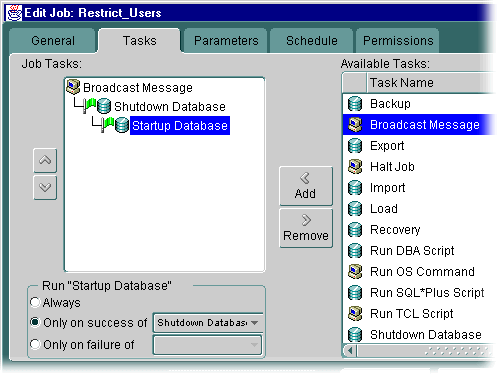Click the Task Name column header
This screenshot has height=375, width=498.
[x=430, y=82]
